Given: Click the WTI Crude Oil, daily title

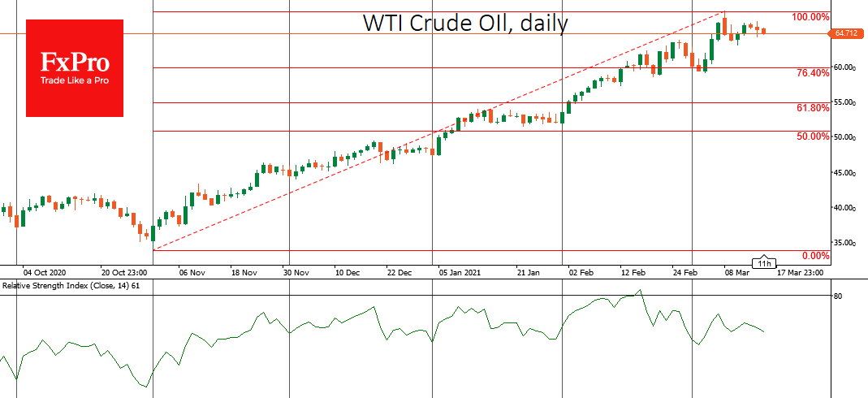Looking at the screenshot, I should tap(464, 24).
